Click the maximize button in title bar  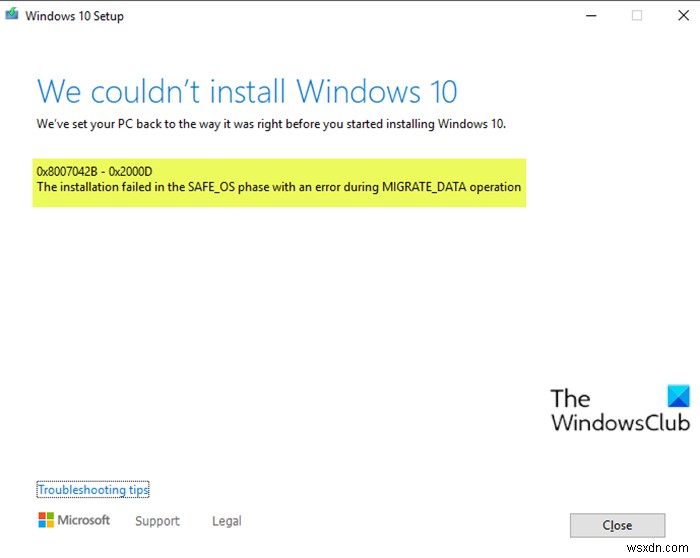click(638, 16)
